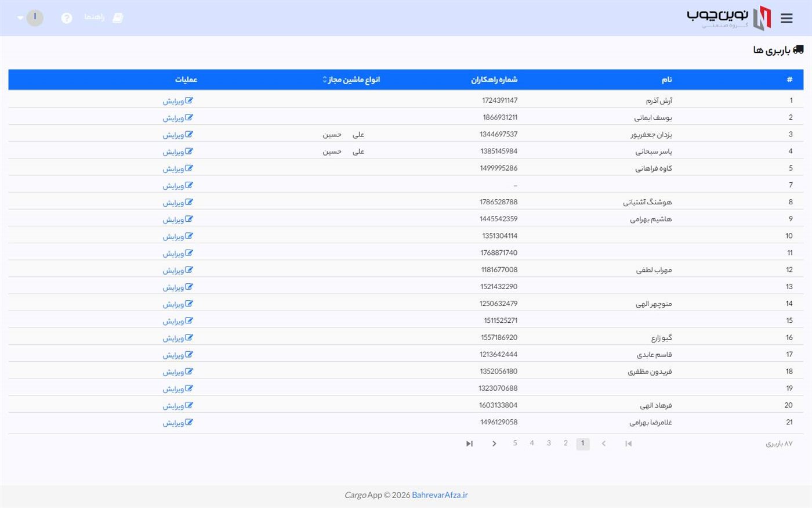Edit row for قاسم عابدی

[x=177, y=355]
